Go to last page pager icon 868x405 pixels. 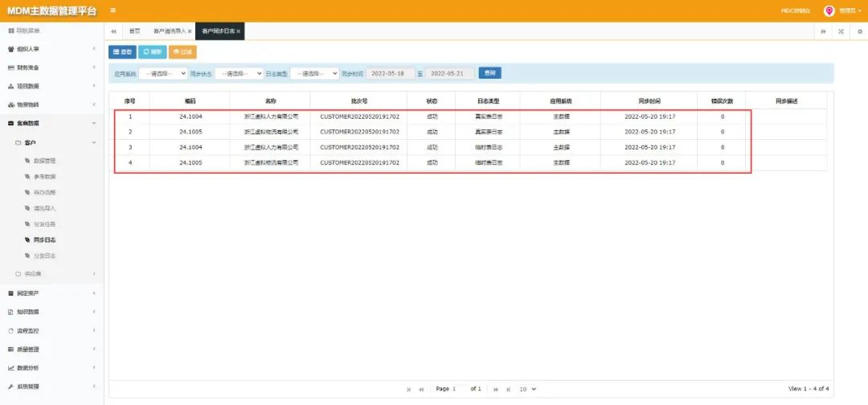pos(508,390)
